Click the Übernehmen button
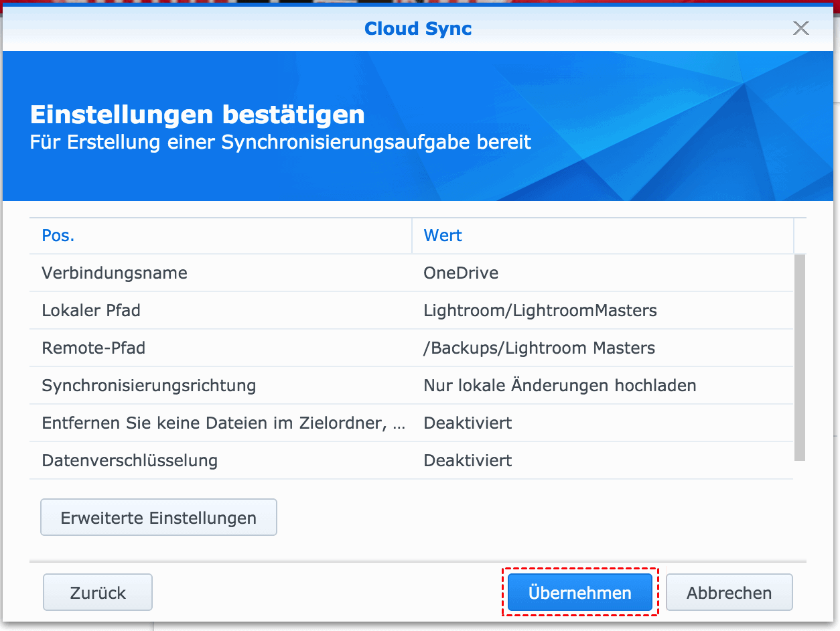The height and width of the screenshot is (631, 840). pos(579,593)
